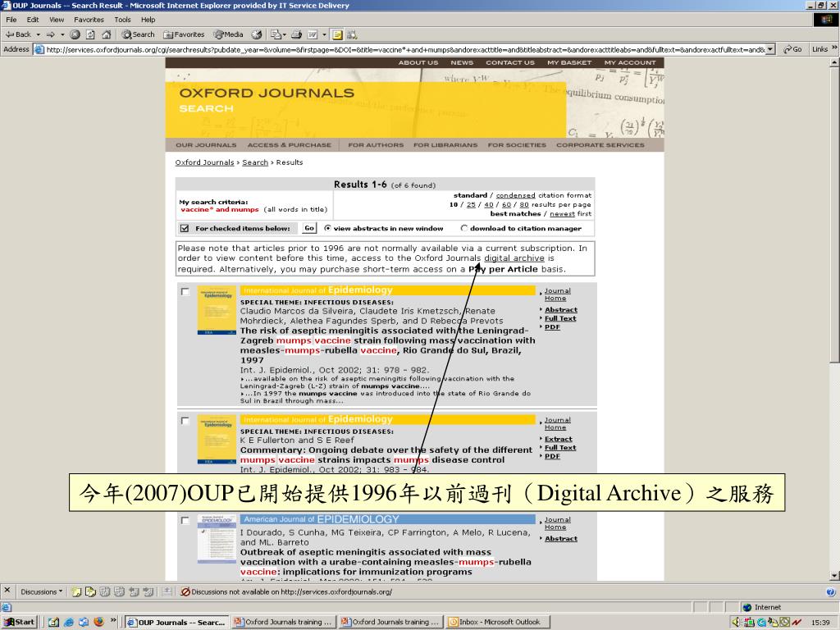Viewport: 840px width, 630px height.
Task: Sort results by newest first link
Action: [x=563, y=214]
